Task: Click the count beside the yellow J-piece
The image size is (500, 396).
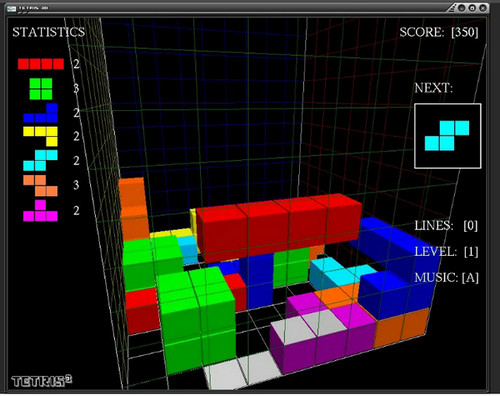Action: pos(76,136)
